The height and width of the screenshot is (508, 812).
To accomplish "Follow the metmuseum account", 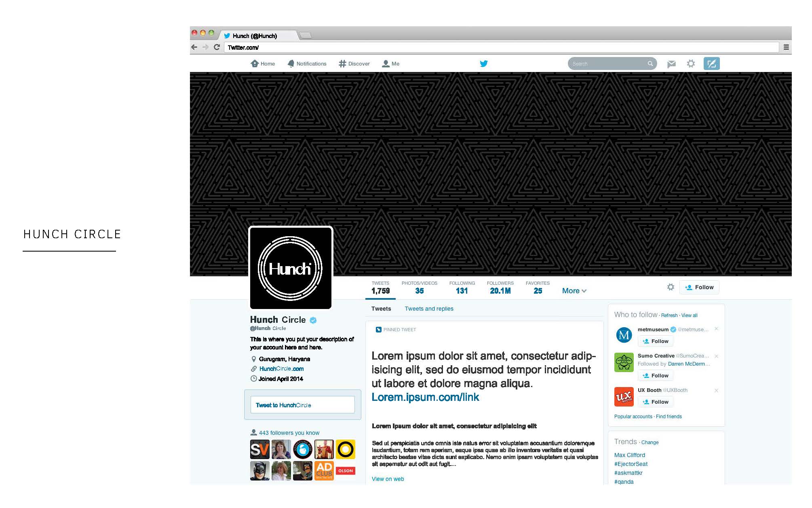I will pyautogui.click(x=656, y=341).
